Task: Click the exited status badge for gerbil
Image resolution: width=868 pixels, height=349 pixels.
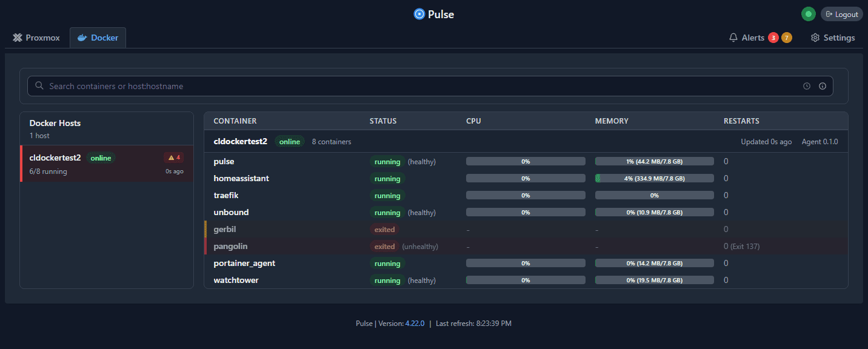Action: pyautogui.click(x=384, y=230)
